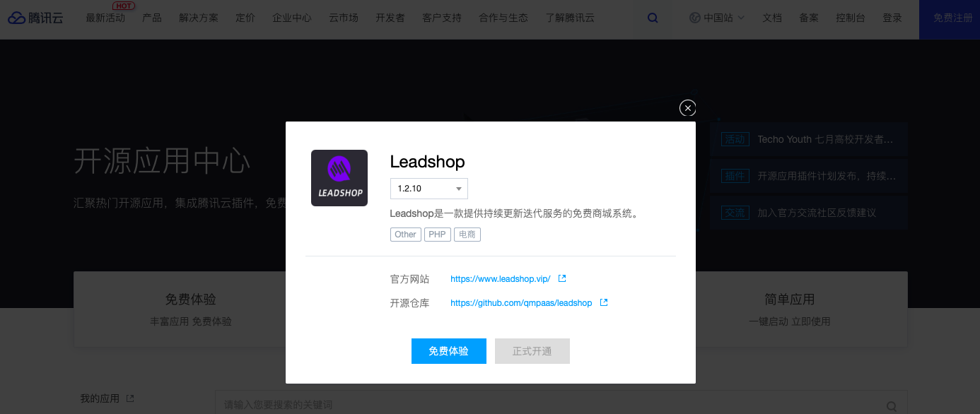Open the leadshop.vip official website link
Viewport: 980px width, 414px height.
tap(501, 279)
